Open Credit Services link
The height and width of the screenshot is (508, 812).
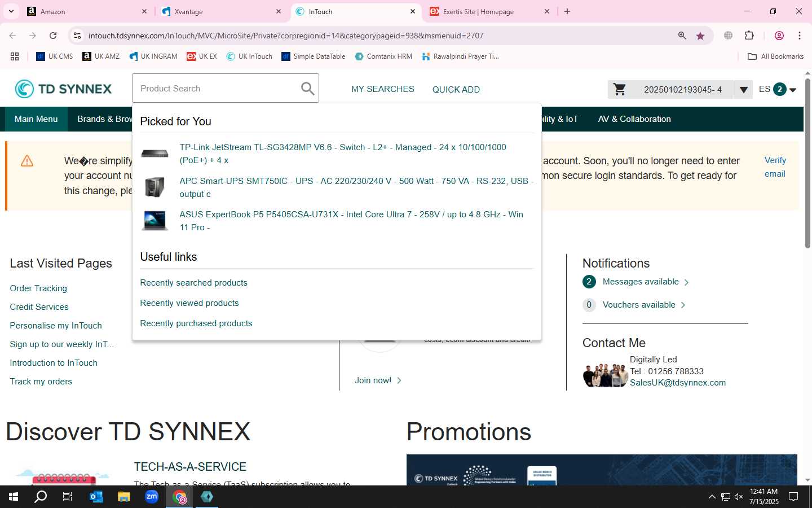pos(39,307)
